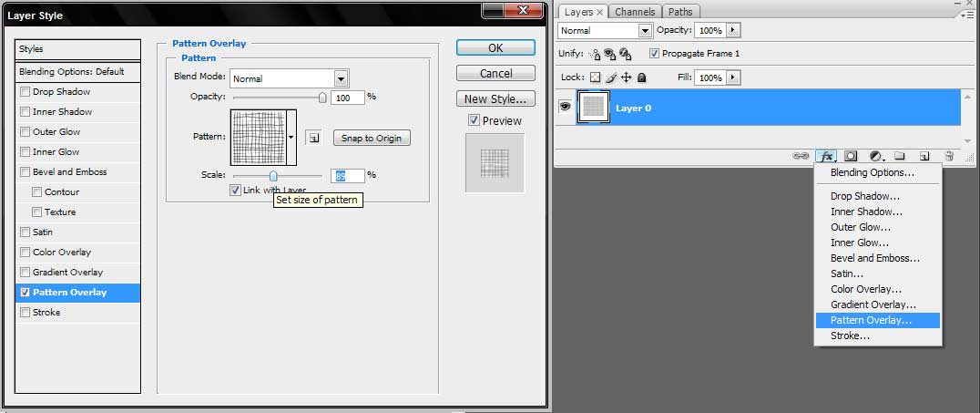
Task: Click the Create new layer icon
Action: (924, 157)
